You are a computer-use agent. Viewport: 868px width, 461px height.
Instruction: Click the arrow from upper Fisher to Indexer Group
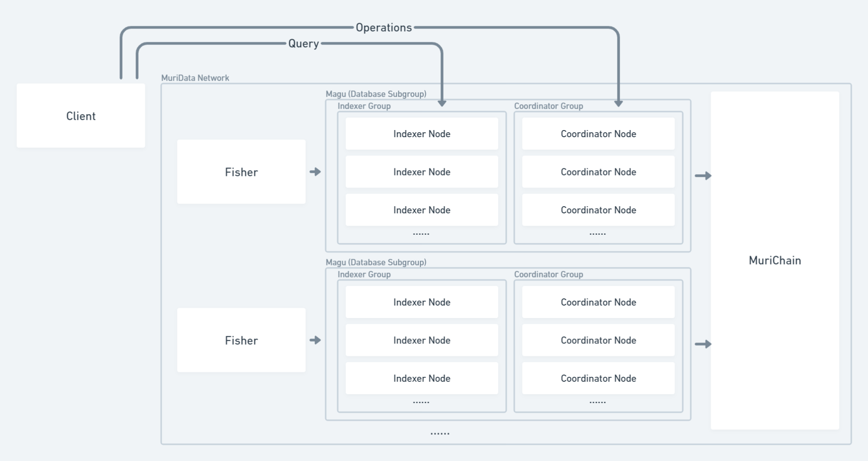315,172
